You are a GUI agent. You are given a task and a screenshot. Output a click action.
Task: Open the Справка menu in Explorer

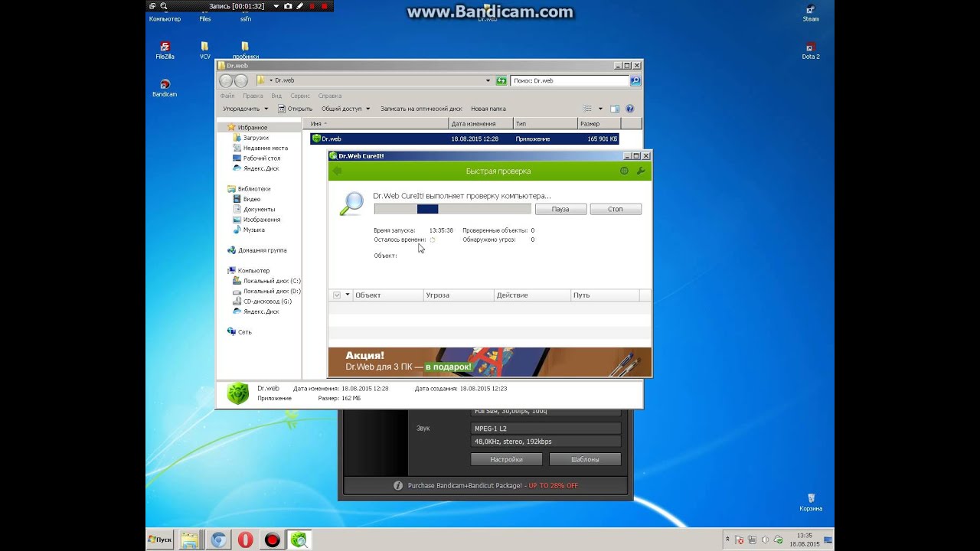[330, 96]
